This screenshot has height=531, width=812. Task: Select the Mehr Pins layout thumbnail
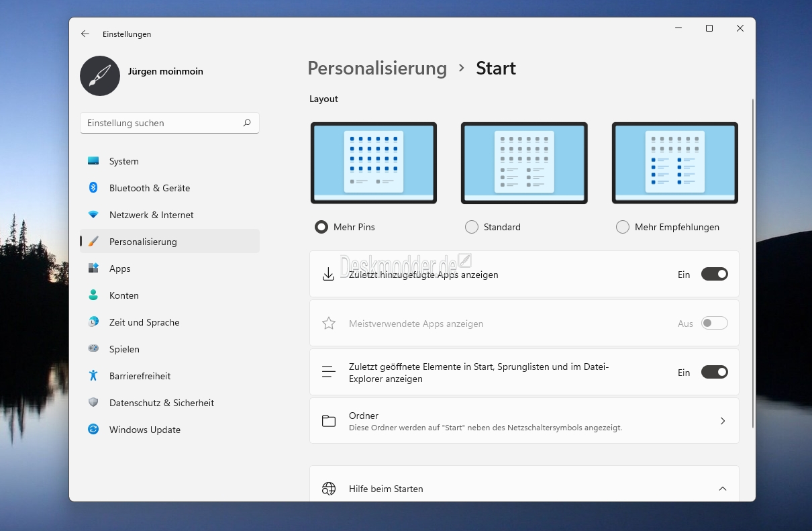(x=374, y=162)
